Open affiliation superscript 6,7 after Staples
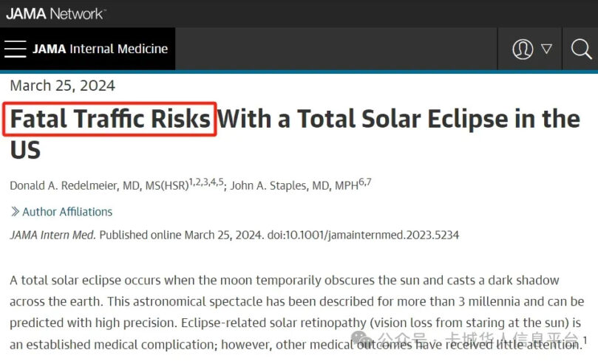Viewport: 598px width, 364px height. [x=365, y=182]
